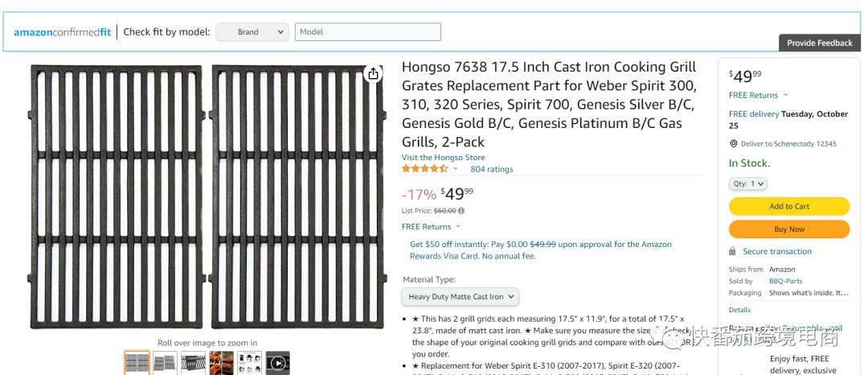Screen dimensions: 868x375
Task: Click the Add to Cart button
Action: 788,206
